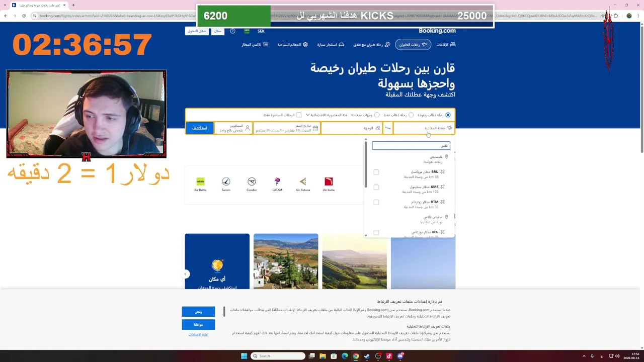Open the green hills destination photo card
The height and width of the screenshot is (362, 644).
click(355, 261)
